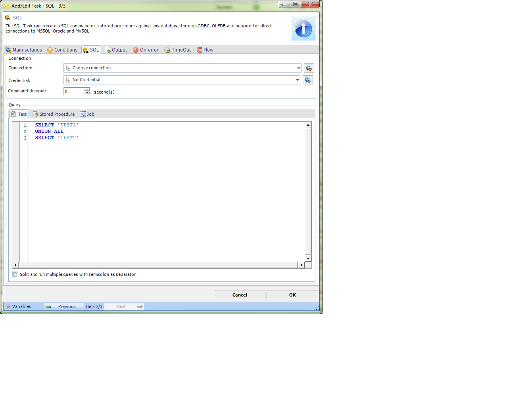The height and width of the screenshot is (398, 532).
Task: Switch to the Job query tab
Action: click(87, 114)
